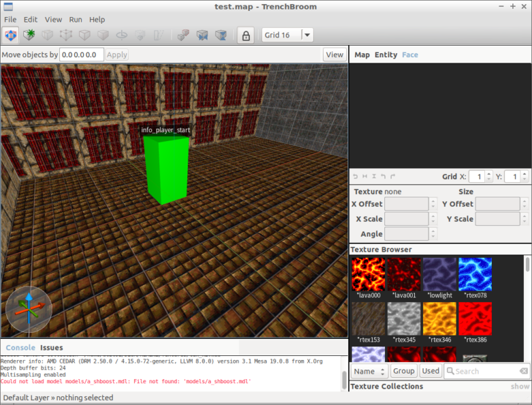Open the Name sort order dropdown
This screenshot has height=405, width=532.
pos(369,372)
